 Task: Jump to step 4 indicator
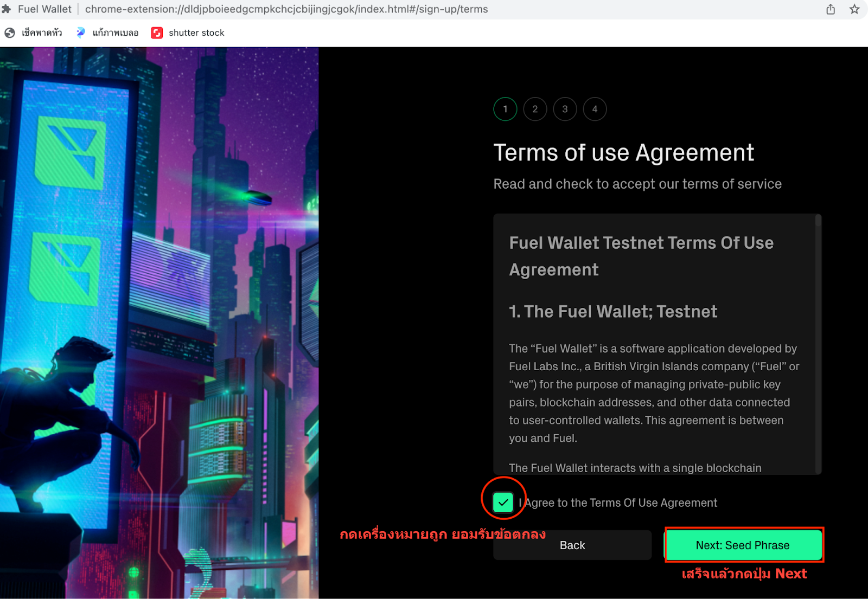[x=595, y=110]
